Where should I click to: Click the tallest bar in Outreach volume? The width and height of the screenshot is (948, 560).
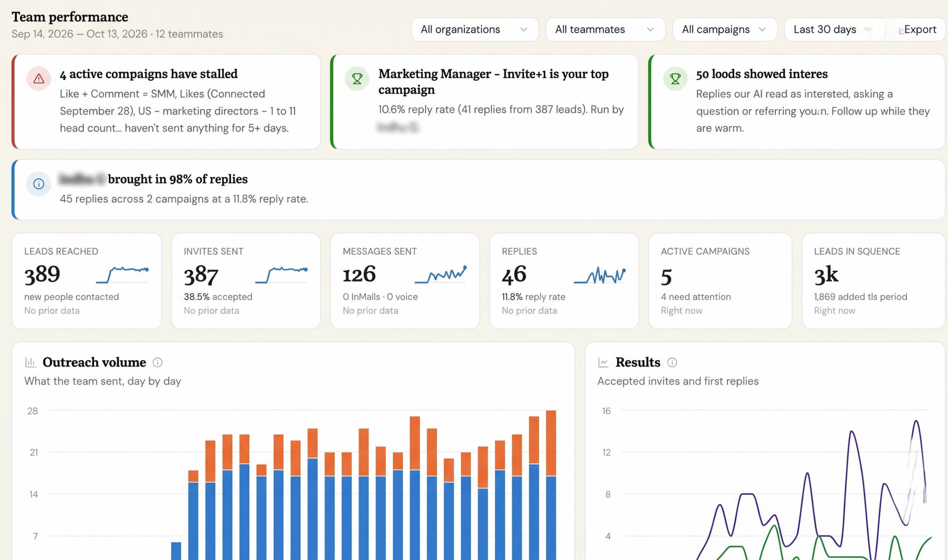(x=551, y=485)
